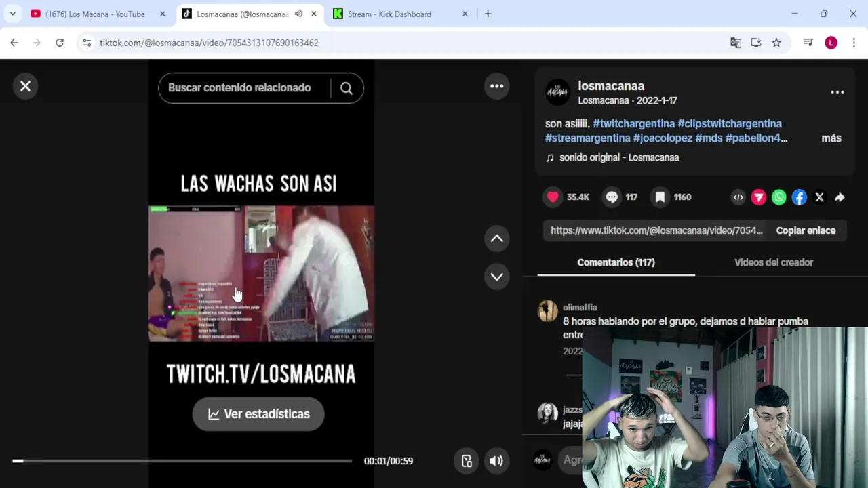Open the media control icon in toolbar
The height and width of the screenshot is (488, 868).
808,43
